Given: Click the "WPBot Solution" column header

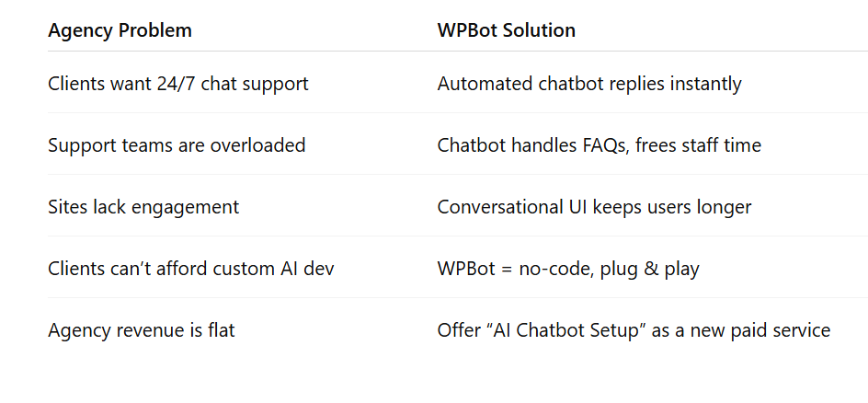Looking at the screenshot, I should [506, 30].
